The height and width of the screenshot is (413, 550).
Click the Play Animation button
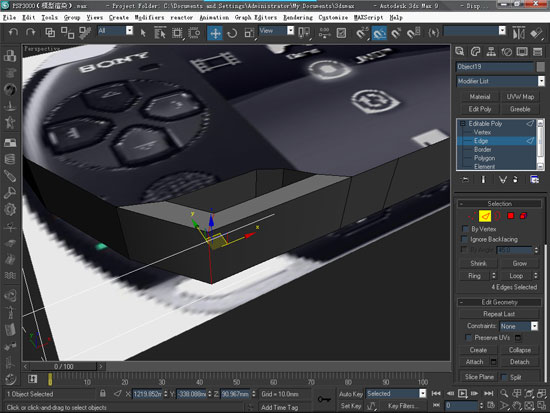(x=462, y=393)
